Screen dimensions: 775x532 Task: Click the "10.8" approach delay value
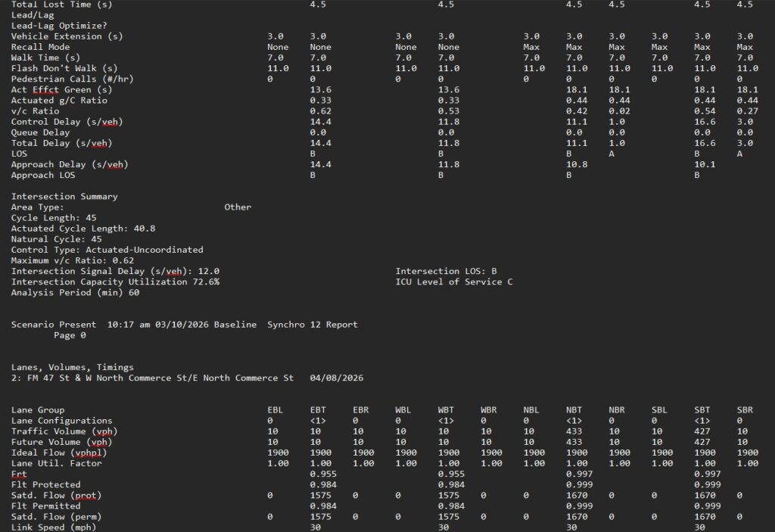click(x=576, y=164)
